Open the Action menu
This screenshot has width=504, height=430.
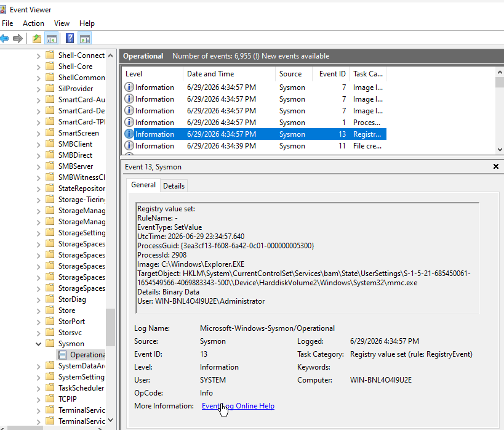(33, 23)
